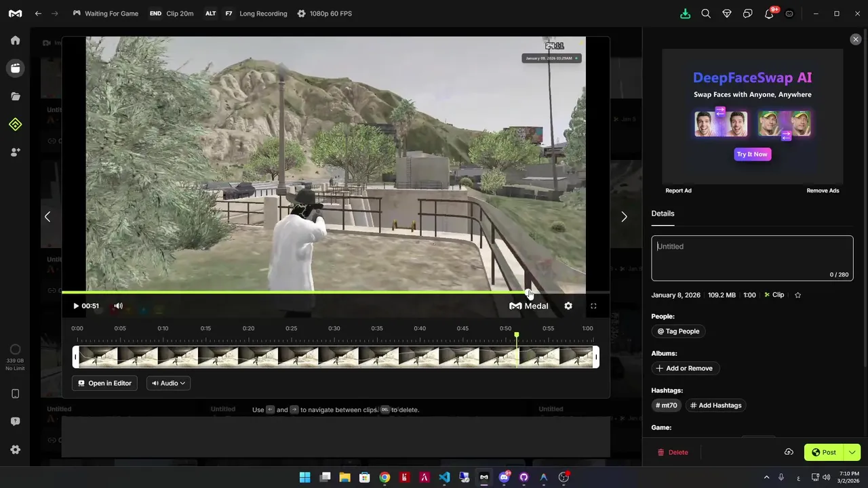Go to the next clip arrow
The width and height of the screenshot is (868, 488).
624,217
